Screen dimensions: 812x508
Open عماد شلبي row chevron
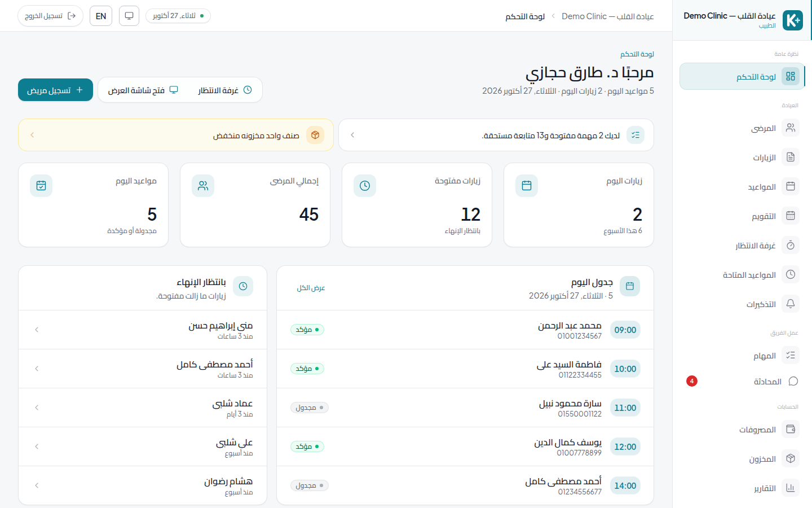tap(37, 408)
